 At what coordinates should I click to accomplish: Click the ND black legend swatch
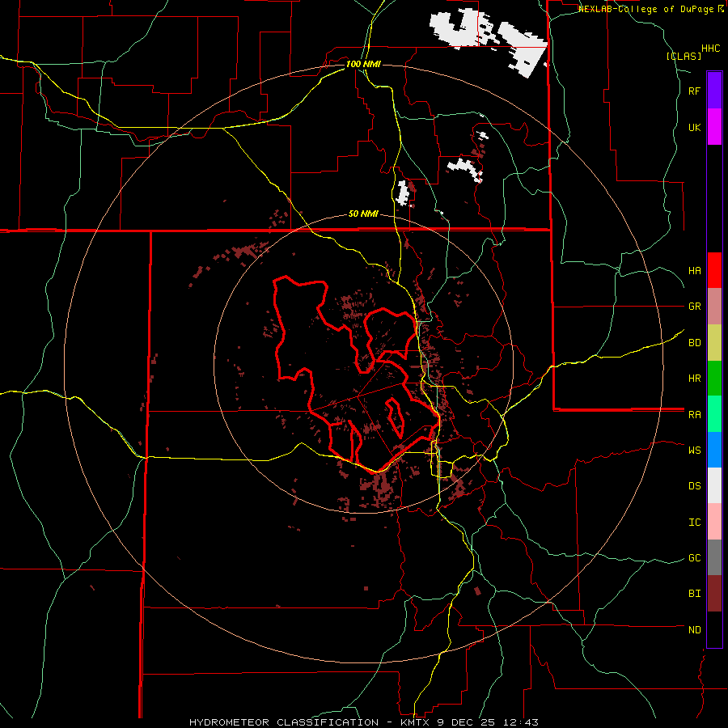click(714, 629)
